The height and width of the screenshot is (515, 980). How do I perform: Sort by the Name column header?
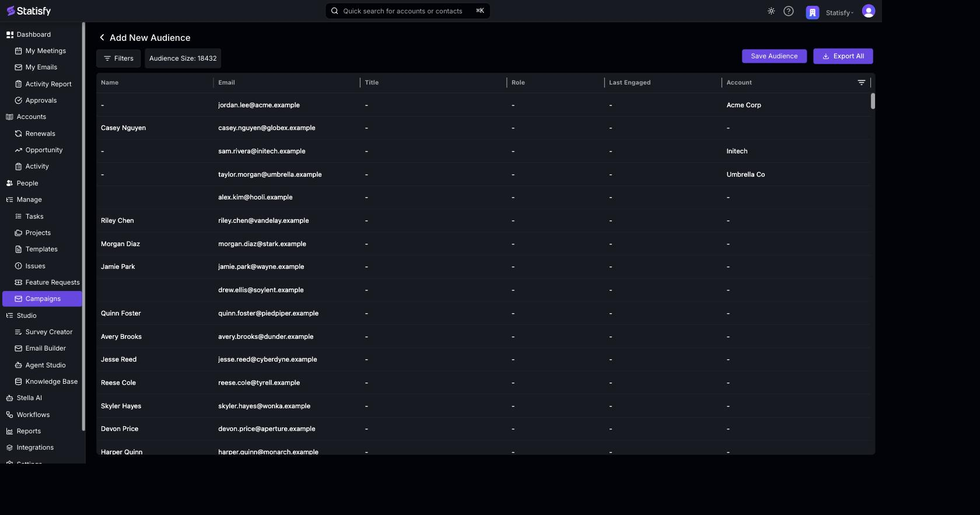(x=110, y=82)
